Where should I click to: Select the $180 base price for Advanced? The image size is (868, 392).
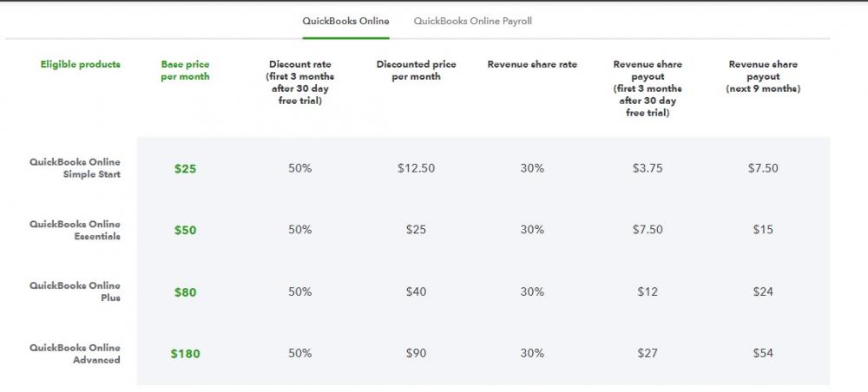click(185, 354)
